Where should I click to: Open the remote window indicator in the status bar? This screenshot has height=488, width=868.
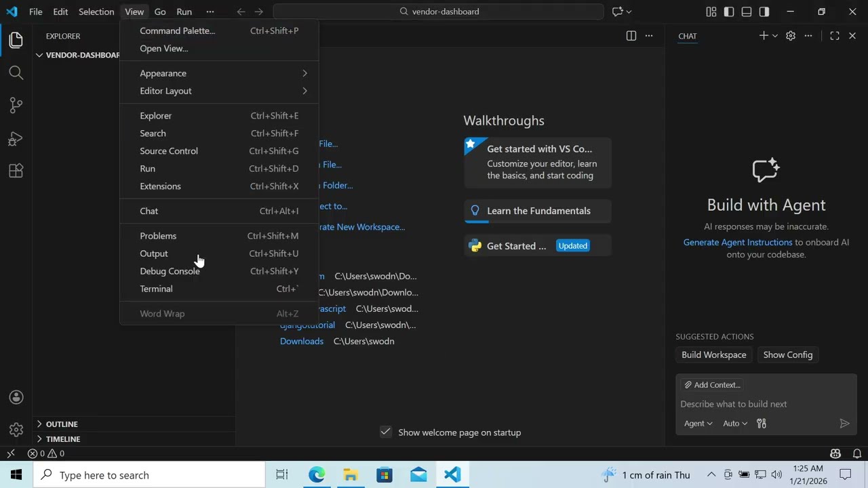coord(11,453)
